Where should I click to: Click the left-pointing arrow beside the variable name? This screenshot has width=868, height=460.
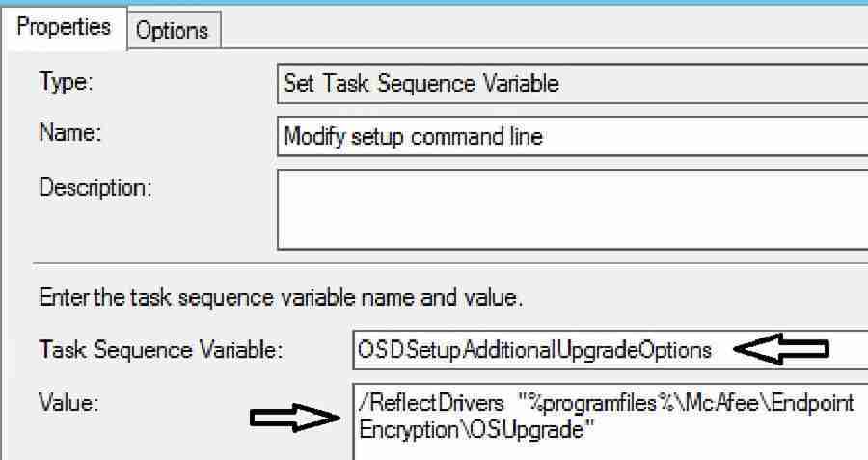click(x=779, y=350)
